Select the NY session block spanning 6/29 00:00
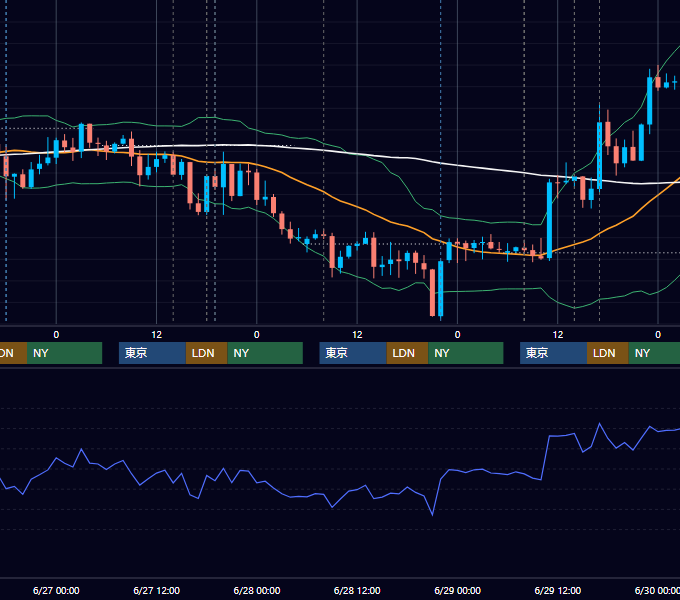The width and height of the screenshot is (680, 600). coord(466,353)
